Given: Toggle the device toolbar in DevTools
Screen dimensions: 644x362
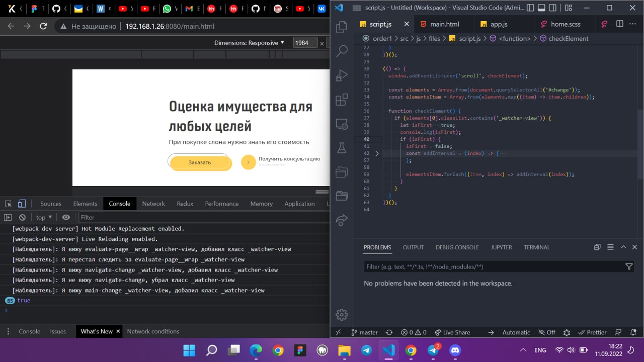Looking at the screenshot, I should (22, 204).
